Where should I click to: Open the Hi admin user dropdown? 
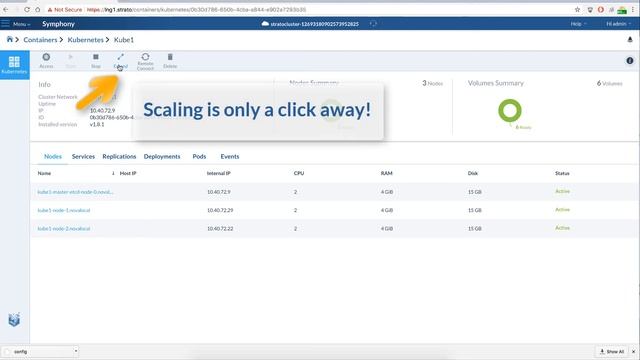(618, 24)
